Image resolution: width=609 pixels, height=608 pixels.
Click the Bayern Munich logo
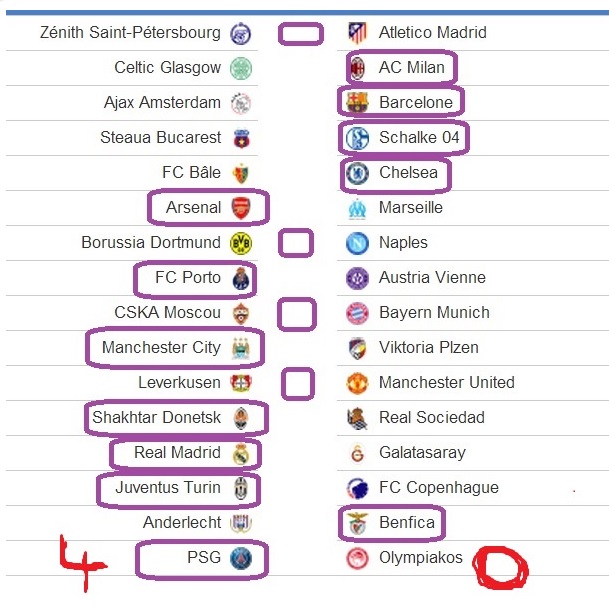[357, 313]
